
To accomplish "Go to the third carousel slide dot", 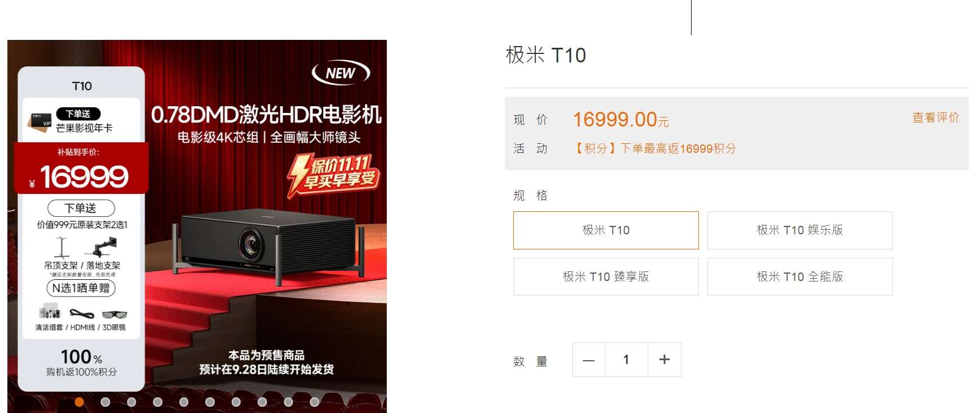I will point(132,402).
